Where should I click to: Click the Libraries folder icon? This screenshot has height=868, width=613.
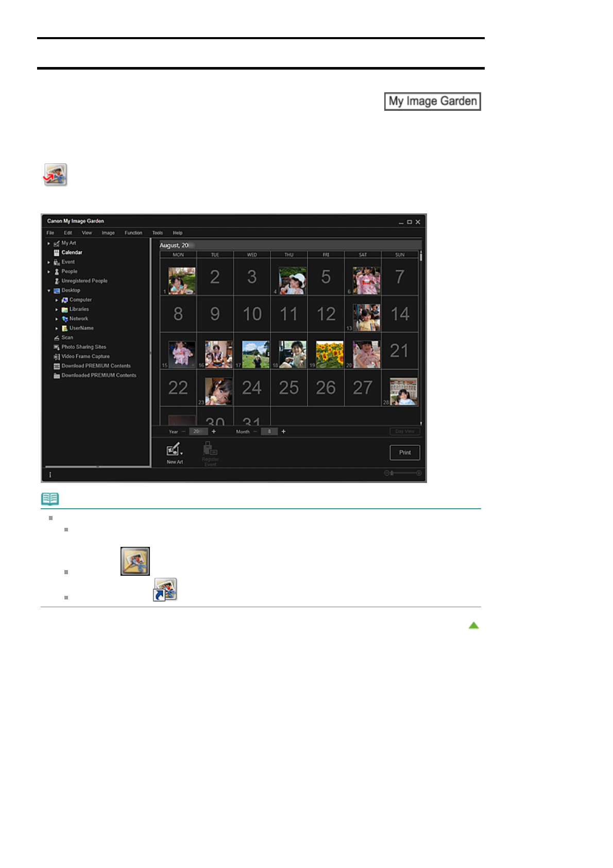[x=65, y=309]
